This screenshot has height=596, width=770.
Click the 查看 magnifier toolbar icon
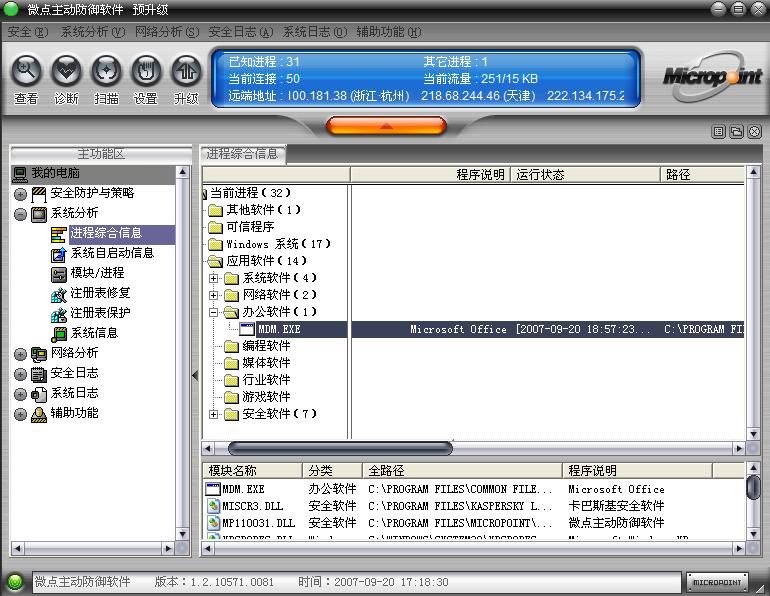click(x=26, y=71)
